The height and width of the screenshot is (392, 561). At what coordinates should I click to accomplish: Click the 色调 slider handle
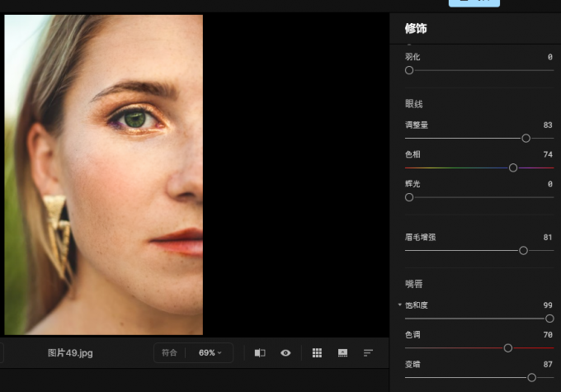507,347
